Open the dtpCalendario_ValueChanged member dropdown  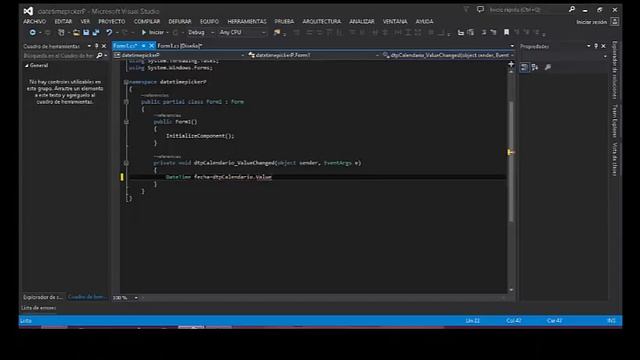(x=448, y=56)
